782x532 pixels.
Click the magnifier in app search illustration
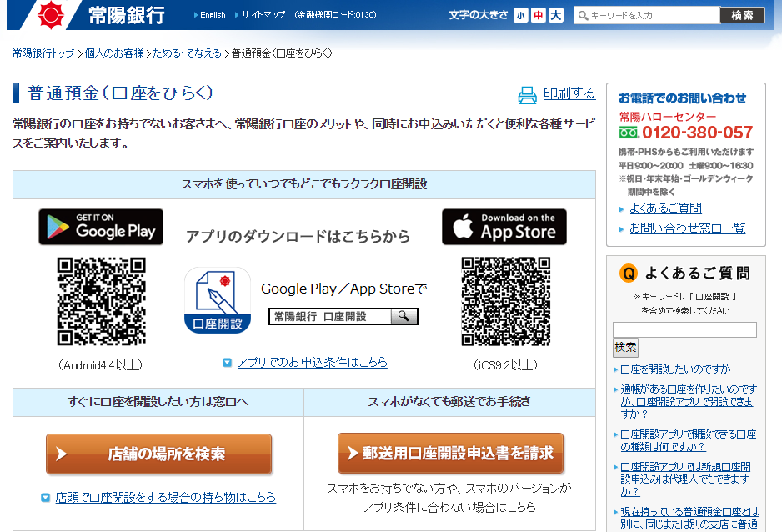pyautogui.click(x=404, y=316)
